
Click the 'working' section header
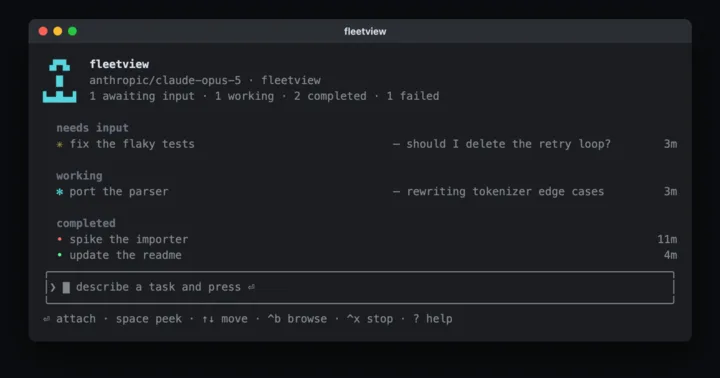pyautogui.click(x=79, y=176)
